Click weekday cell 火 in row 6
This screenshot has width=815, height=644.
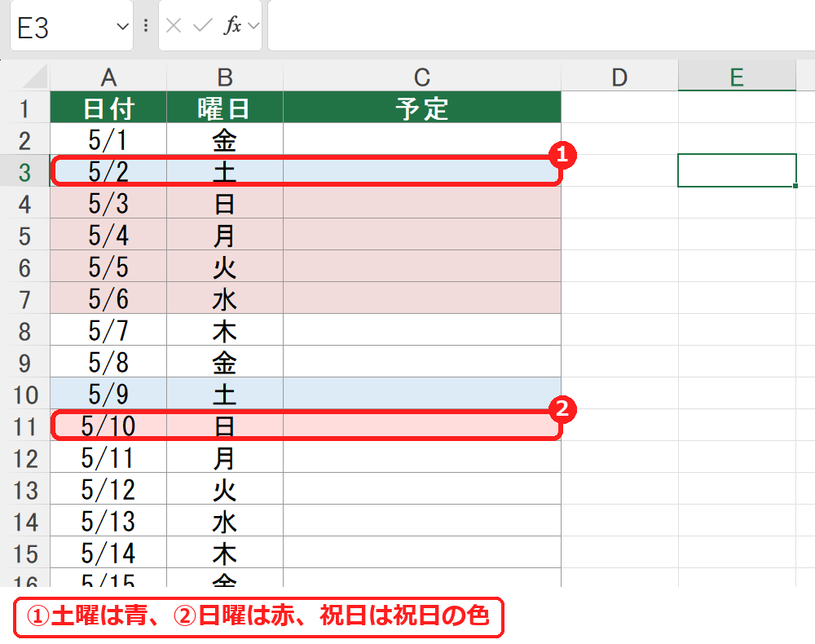[x=225, y=267]
